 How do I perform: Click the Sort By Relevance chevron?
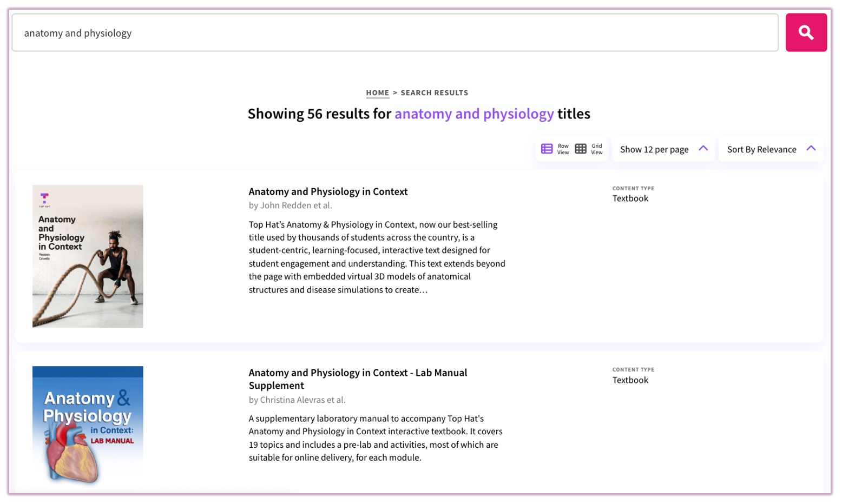tap(811, 149)
